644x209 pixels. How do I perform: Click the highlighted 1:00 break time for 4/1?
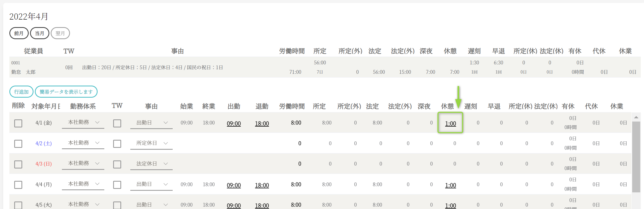coord(450,123)
